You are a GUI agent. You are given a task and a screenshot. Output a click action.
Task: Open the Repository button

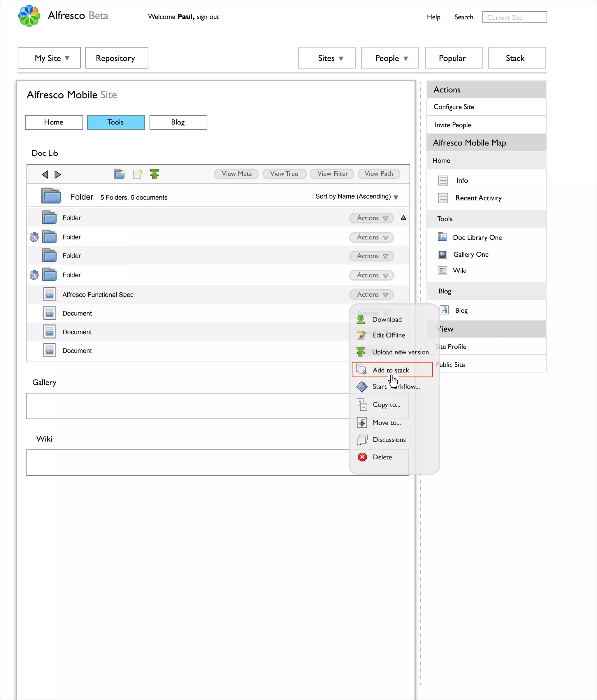[117, 58]
